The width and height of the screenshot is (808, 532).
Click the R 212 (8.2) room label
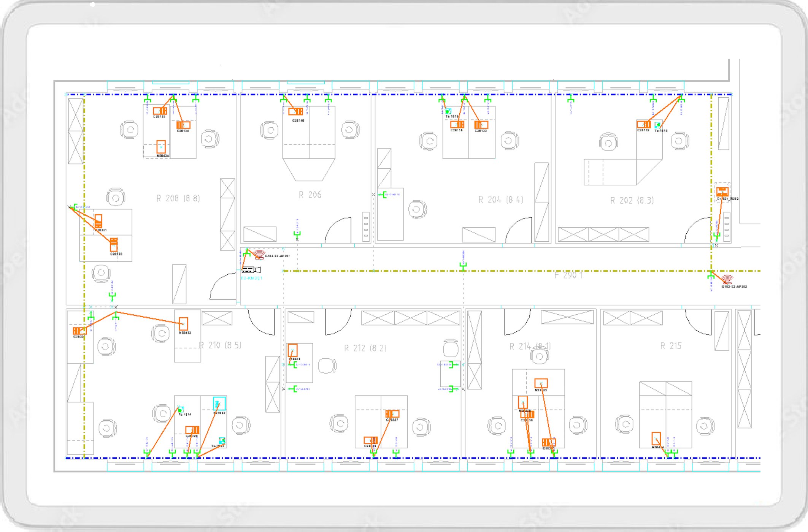click(x=365, y=348)
